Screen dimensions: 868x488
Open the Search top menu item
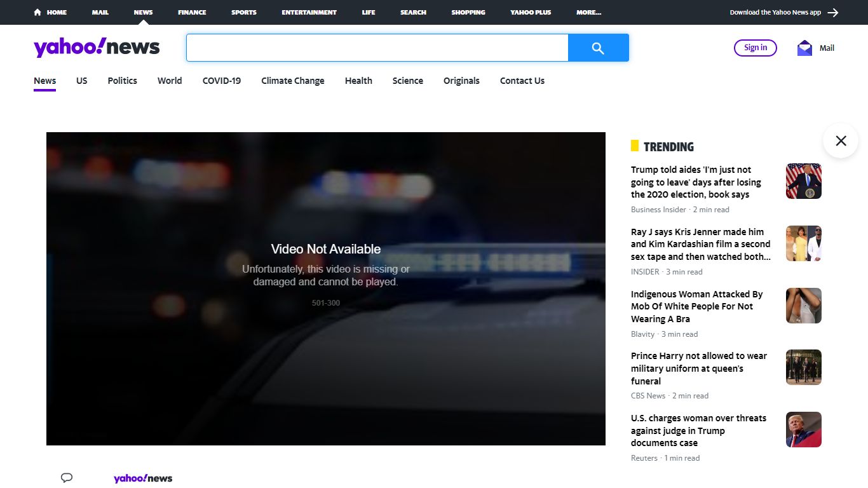(x=413, y=12)
